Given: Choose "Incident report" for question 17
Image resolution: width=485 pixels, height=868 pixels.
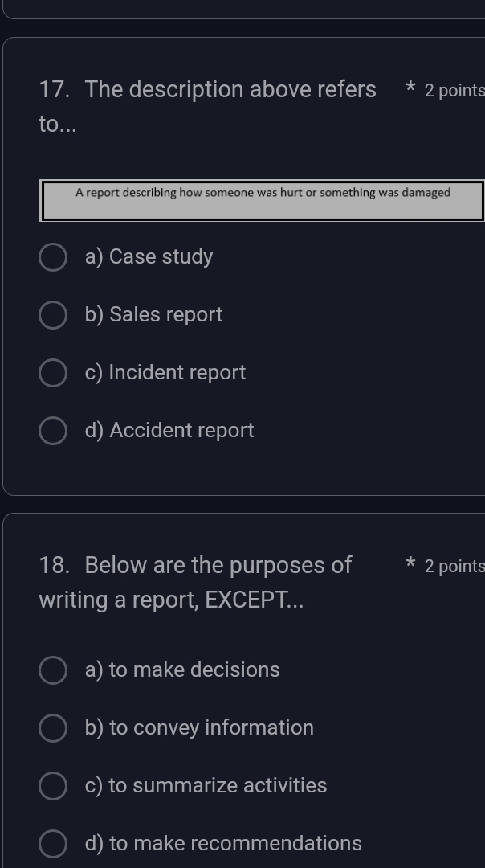Looking at the screenshot, I should point(52,373).
